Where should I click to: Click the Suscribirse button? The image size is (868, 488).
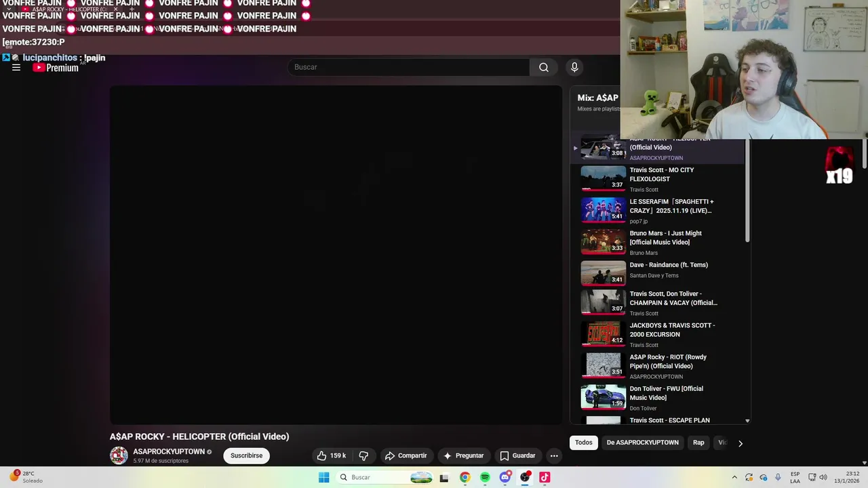pos(246,455)
